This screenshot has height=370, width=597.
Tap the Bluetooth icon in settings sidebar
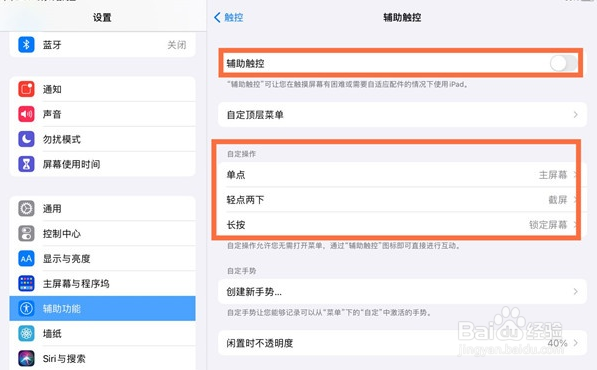[x=26, y=45]
